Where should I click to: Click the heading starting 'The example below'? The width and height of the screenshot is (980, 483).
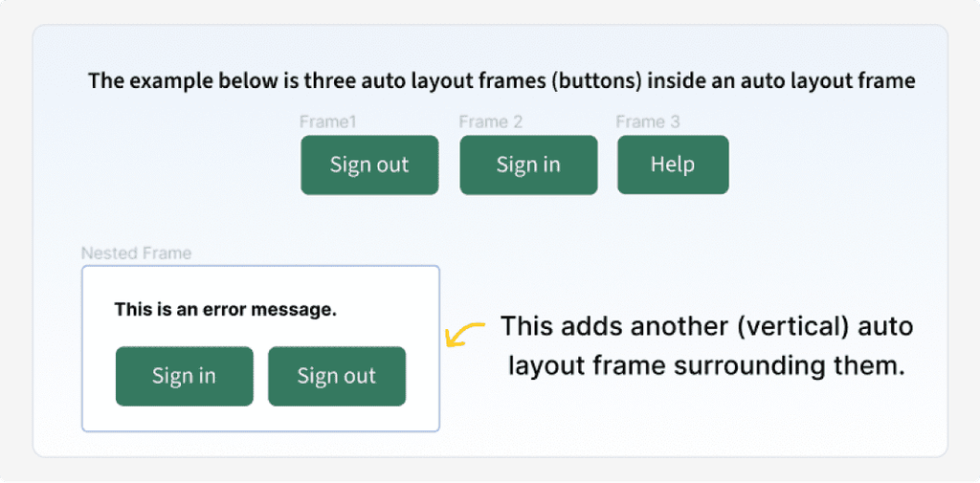501,81
